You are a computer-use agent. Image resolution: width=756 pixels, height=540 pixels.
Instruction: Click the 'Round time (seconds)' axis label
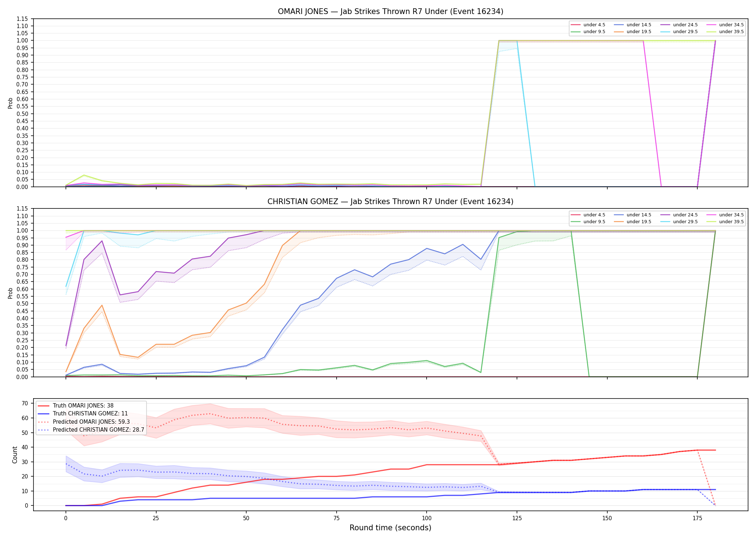coord(390,528)
